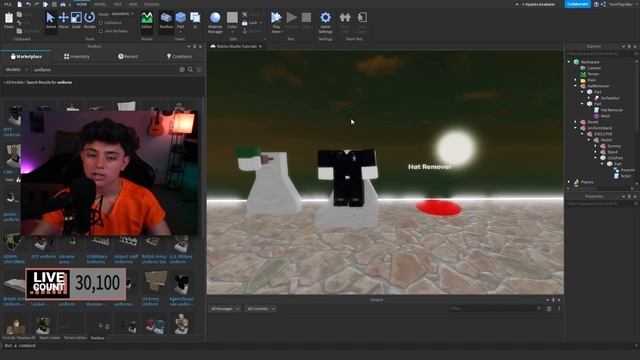Open the Marketplace tab in Toolbox
Screen dimensions: 640x360
26,56
